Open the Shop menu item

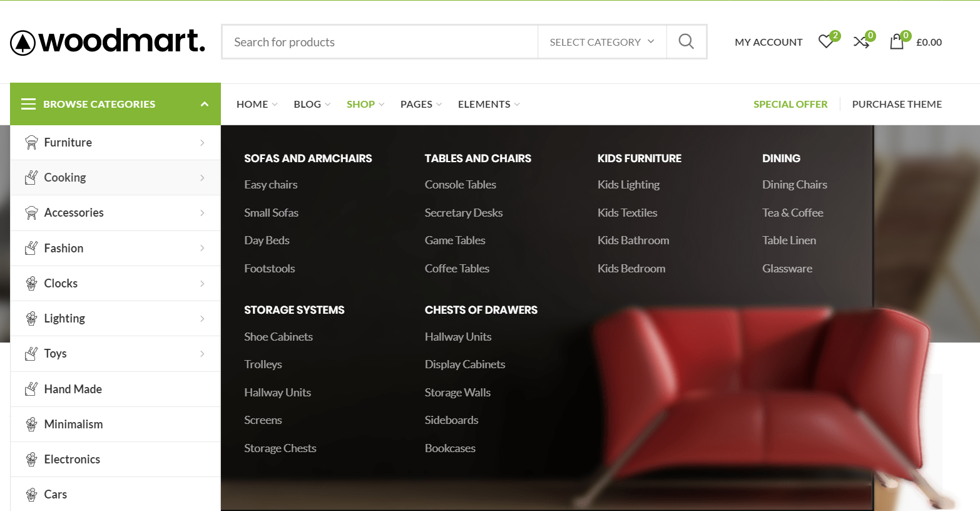click(x=361, y=104)
